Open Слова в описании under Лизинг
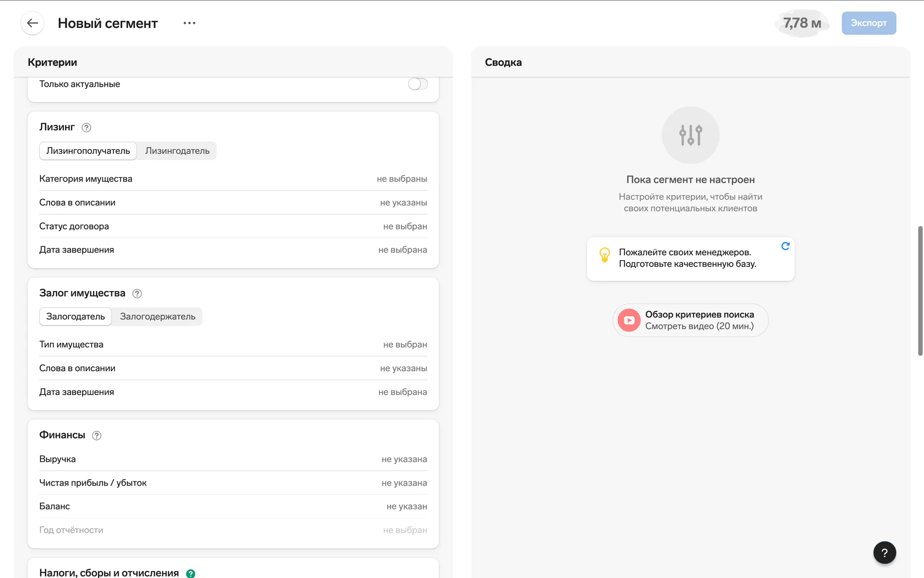This screenshot has height=578, width=924. click(x=233, y=202)
